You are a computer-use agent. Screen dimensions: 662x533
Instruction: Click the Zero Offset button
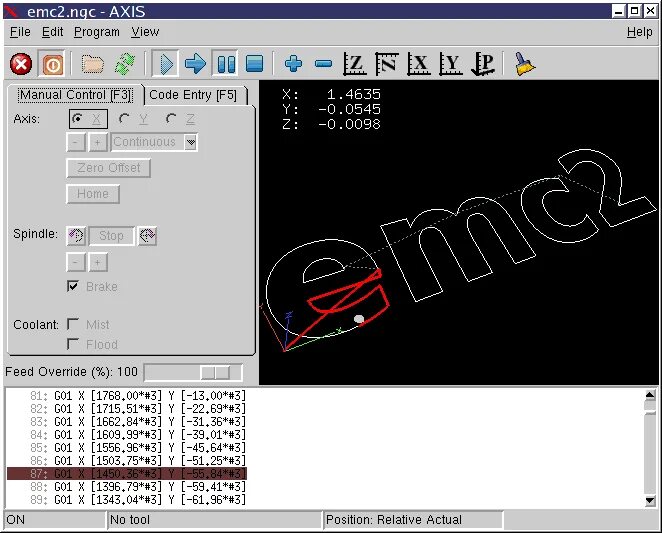109,168
